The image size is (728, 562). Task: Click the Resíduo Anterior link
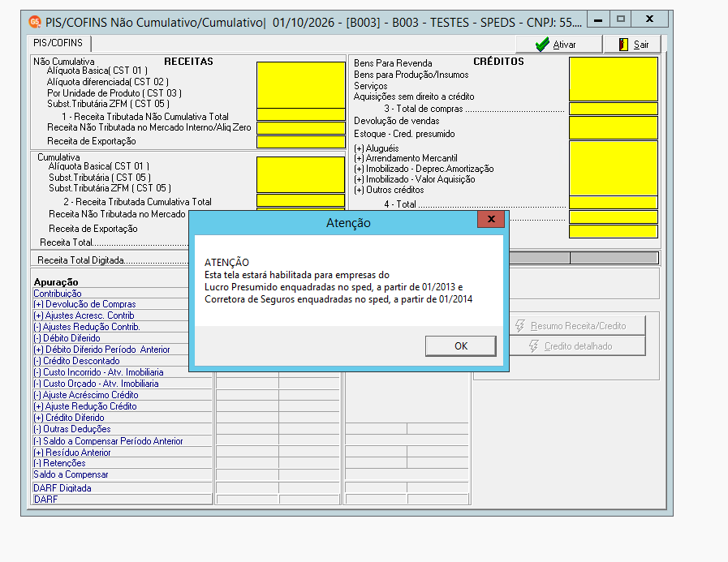[x=72, y=453]
